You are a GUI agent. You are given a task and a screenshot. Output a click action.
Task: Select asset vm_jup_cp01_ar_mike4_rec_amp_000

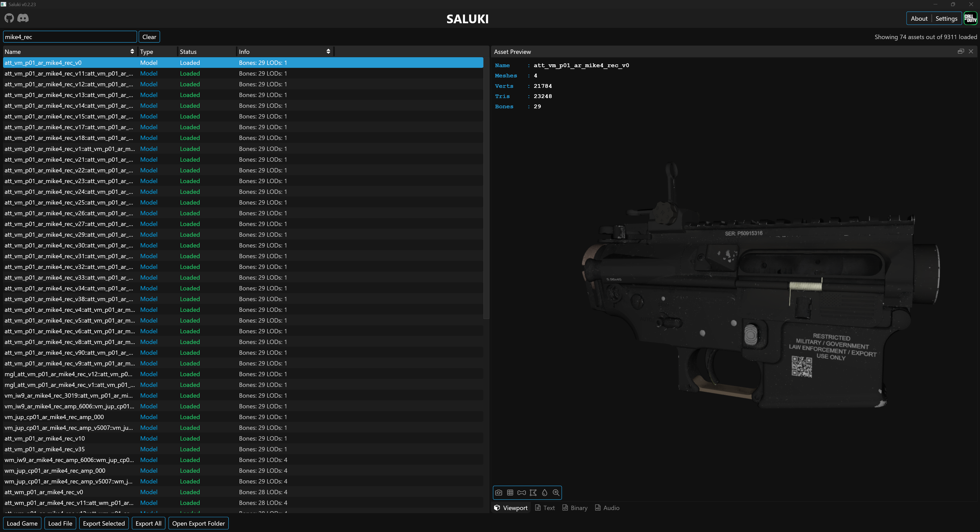tap(243, 417)
